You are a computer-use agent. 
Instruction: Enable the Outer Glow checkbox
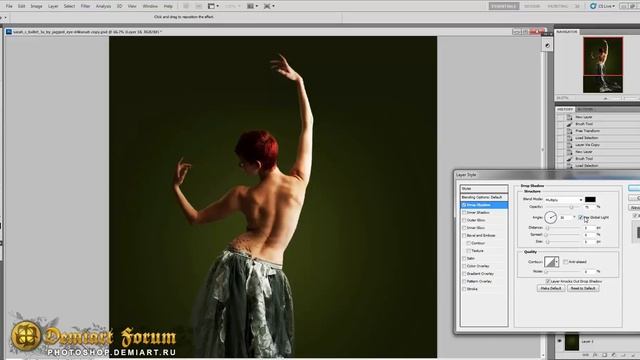pos(464,220)
